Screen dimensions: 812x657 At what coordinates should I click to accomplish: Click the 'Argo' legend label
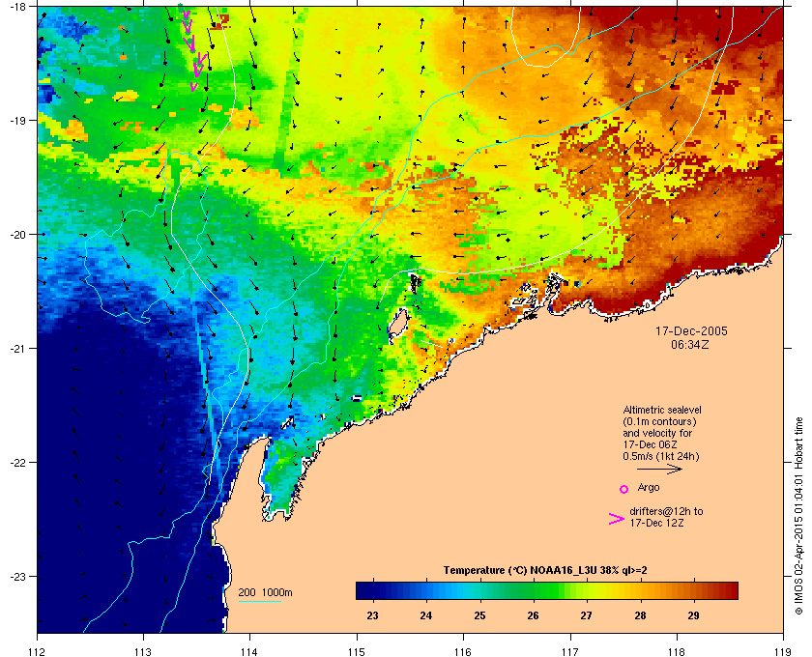point(649,487)
